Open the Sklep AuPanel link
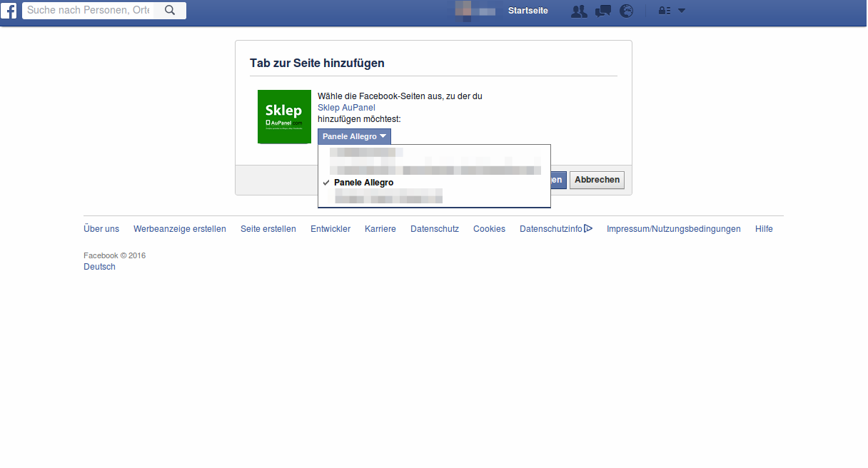868x468 pixels. coord(346,108)
